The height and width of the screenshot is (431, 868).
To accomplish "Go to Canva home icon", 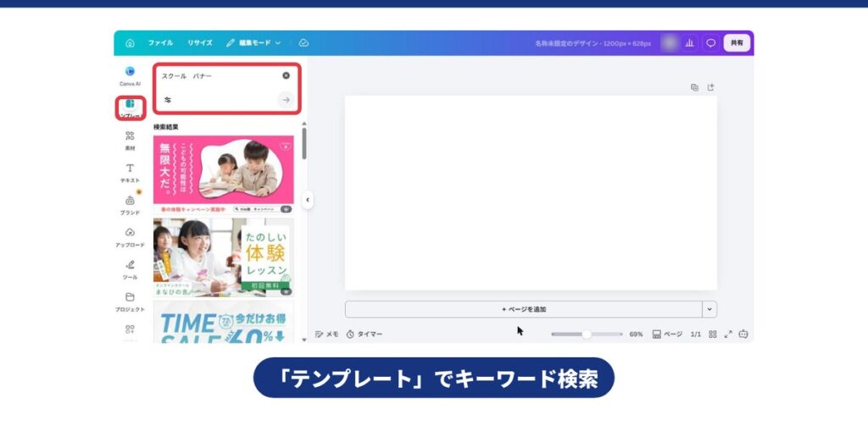I will coord(130,43).
